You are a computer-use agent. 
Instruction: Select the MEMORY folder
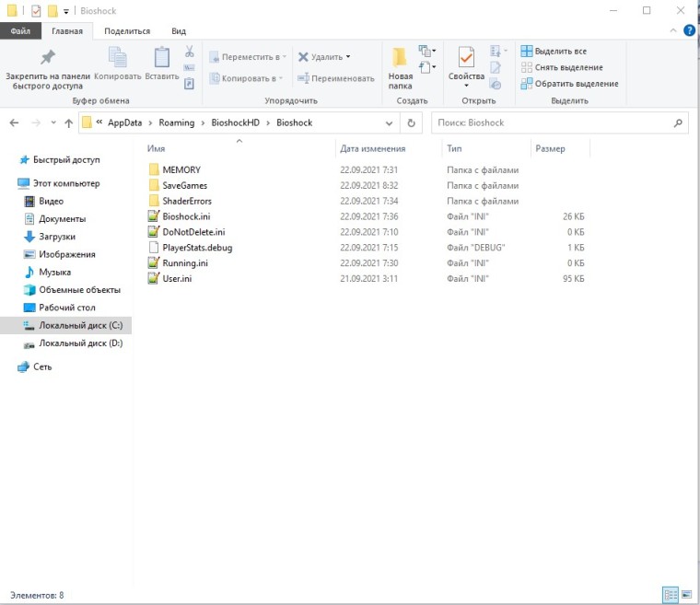[x=181, y=169]
